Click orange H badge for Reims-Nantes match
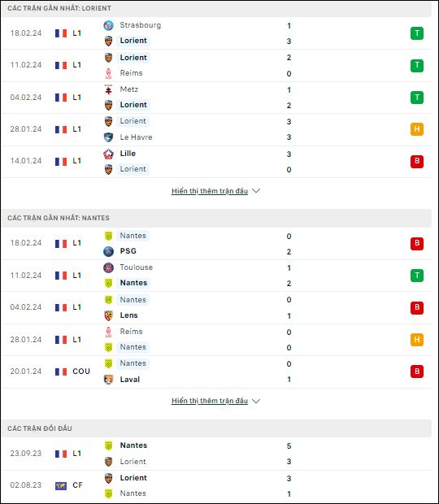This screenshot has width=439, height=504. click(x=417, y=340)
